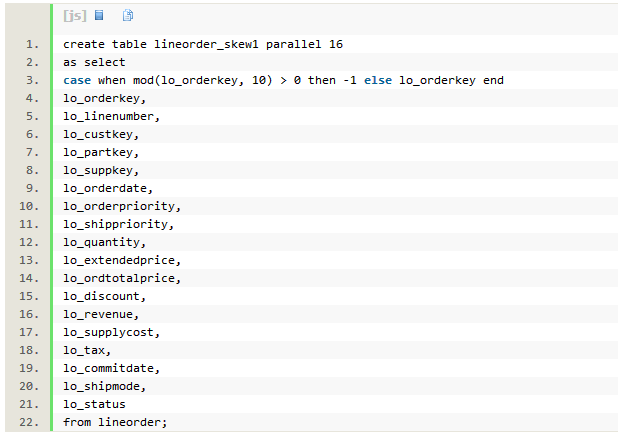Click line number 22 in the gutter
This screenshot has width=622, height=439.
pyautogui.click(x=29, y=422)
